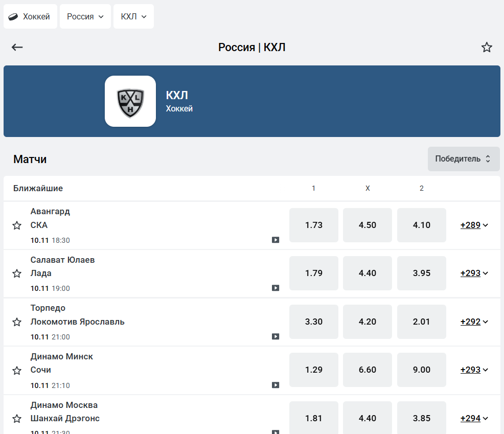This screenshot has height=434, width=504.
Task: Favorite the Авангард – СКА match star
Action: (17, 225)
